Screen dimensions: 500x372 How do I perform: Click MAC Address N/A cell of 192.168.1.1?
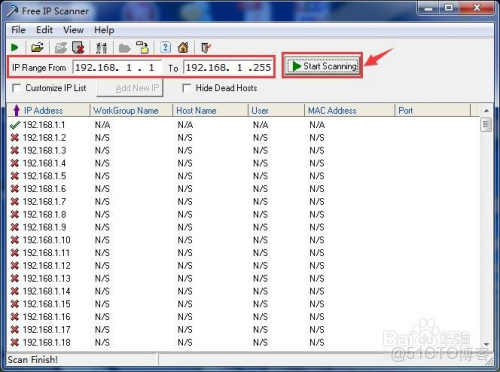pos(317,125)
